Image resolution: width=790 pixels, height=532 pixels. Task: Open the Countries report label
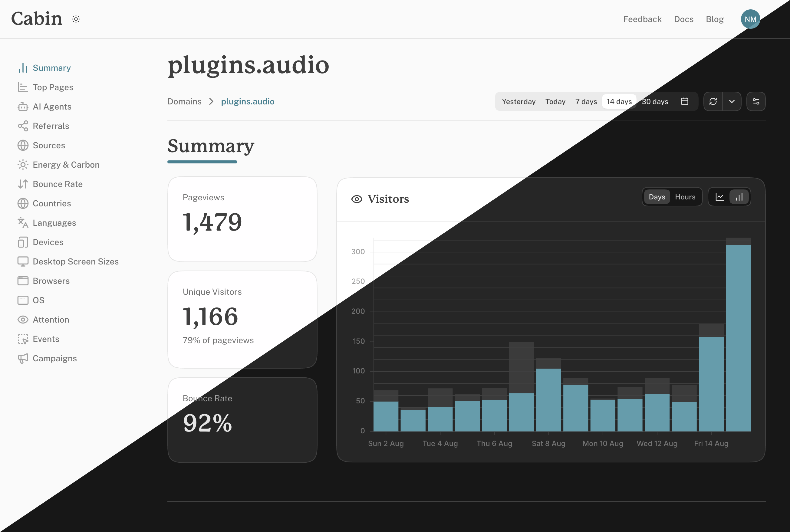pos(52,203)
